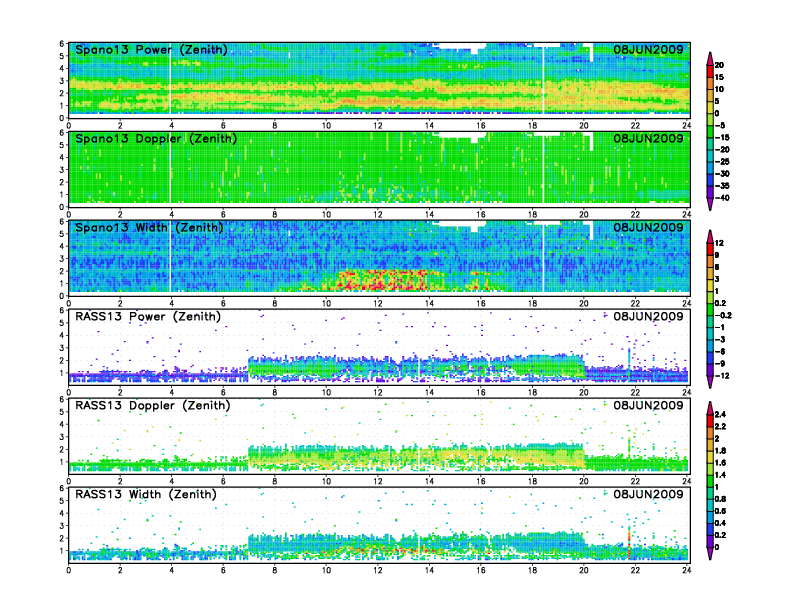Click the blue swatch between 0.2 and 0.4 on bottom colorbar
Screen dimensions: 792x612
(710, 529)
